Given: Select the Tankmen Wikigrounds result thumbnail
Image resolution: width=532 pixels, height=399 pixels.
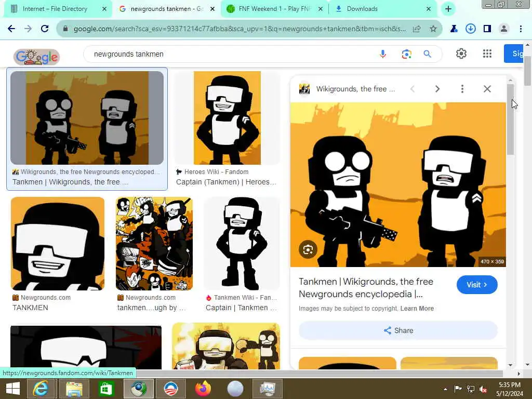Looking at the screenshot, I should [87, 118].
